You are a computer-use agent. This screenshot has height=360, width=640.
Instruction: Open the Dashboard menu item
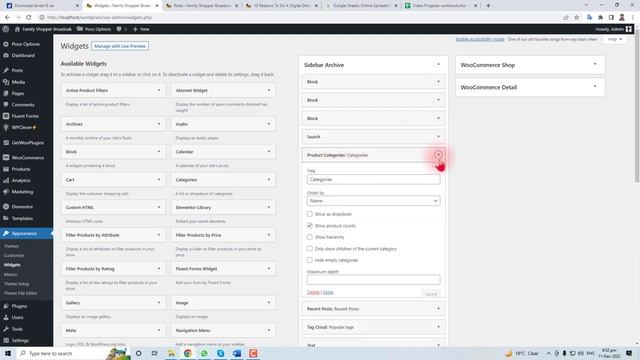point(23,56)
